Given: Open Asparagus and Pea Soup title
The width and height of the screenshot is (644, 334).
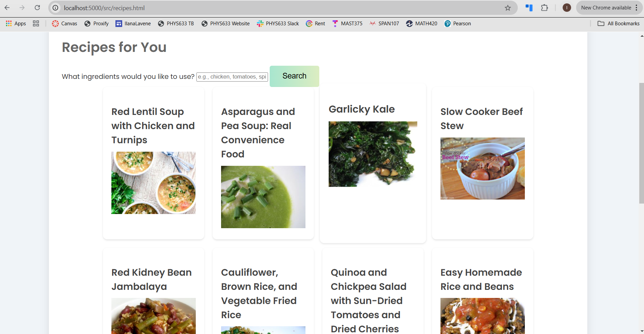Looking at the screenshot, I should pyautogui.click(x=258, y=133).
